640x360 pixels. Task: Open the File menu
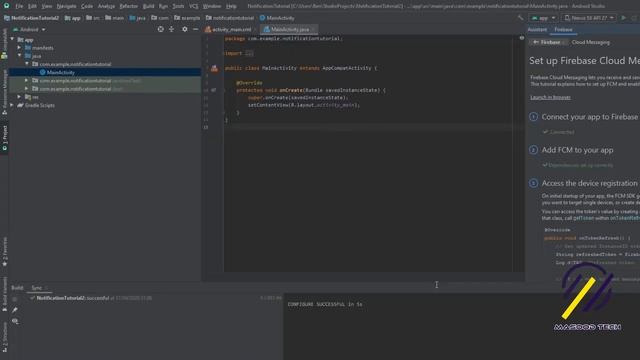[x=19, y=6]
